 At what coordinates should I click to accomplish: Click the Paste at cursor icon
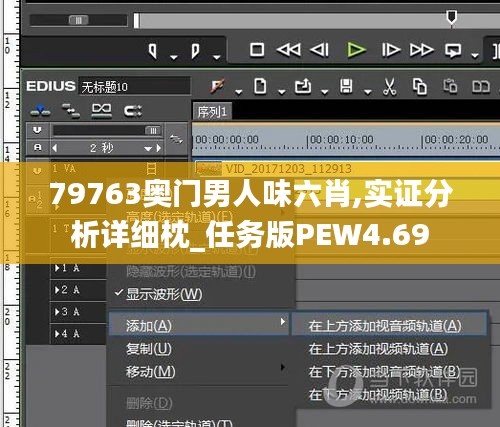[450, 86]
